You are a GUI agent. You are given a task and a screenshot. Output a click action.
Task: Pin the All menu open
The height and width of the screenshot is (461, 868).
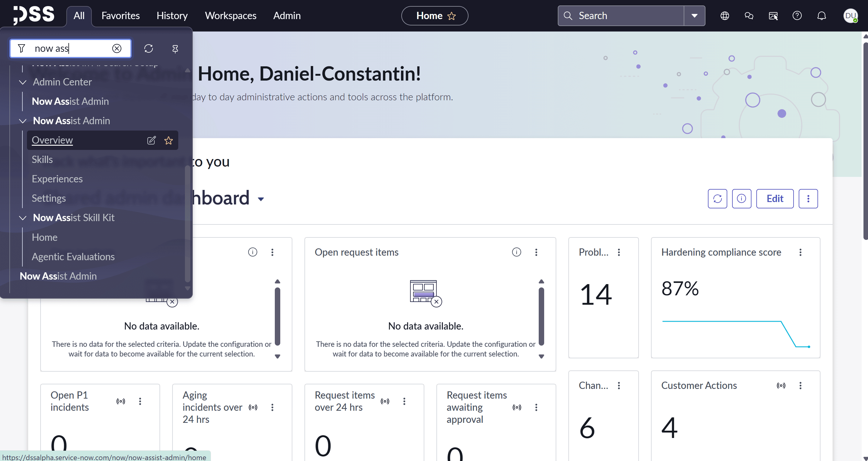click(x=175, y=49)
